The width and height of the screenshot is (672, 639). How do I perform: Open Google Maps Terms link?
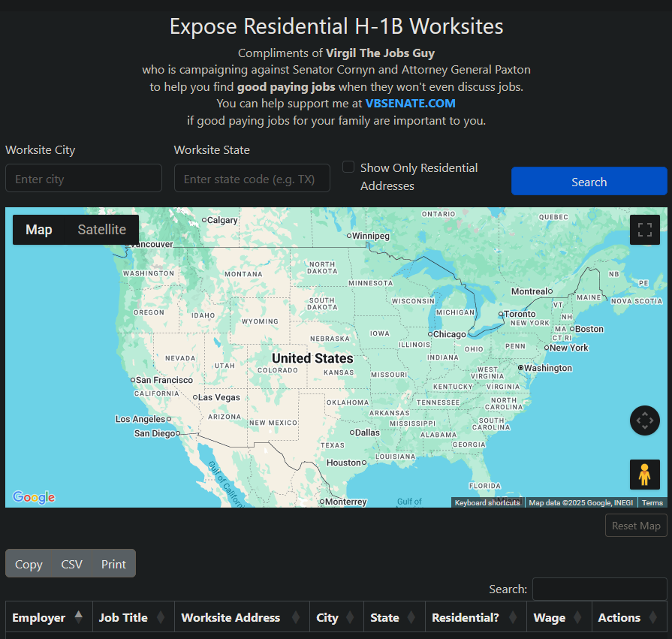[652, 502]
